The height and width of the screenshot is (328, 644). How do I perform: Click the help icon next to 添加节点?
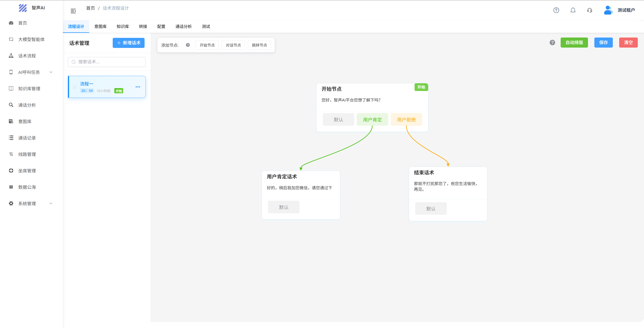pyautogui.click(x=188, y=45)
